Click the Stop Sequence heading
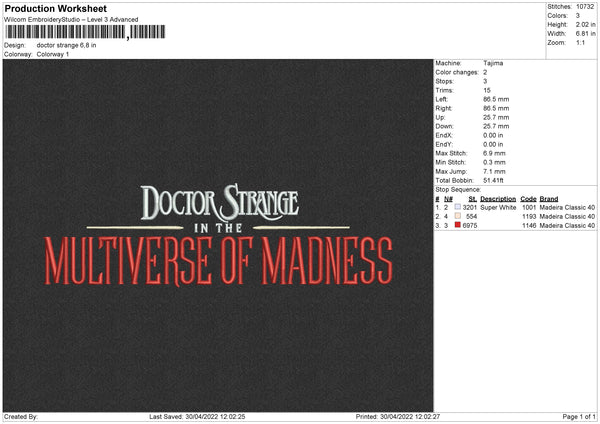The image size is (600, 424). pos(458,189)
